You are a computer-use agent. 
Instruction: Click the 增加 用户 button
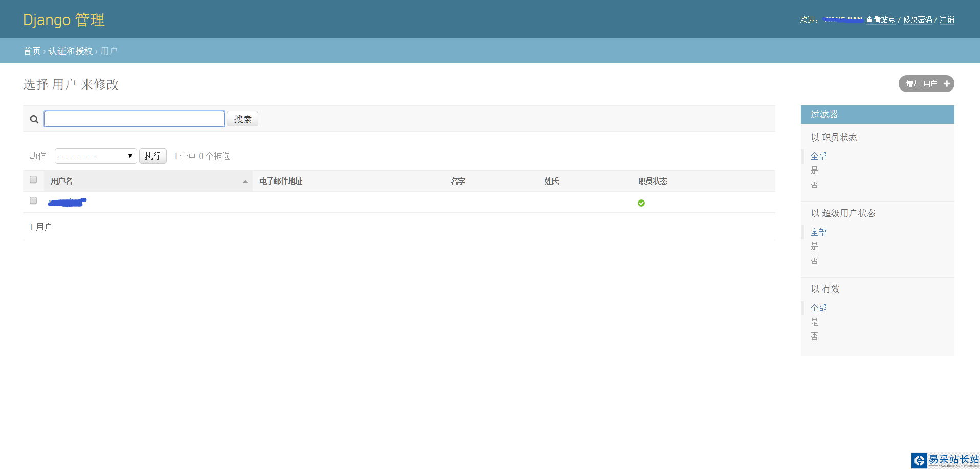pyautogui.click(x=926, y=84)
